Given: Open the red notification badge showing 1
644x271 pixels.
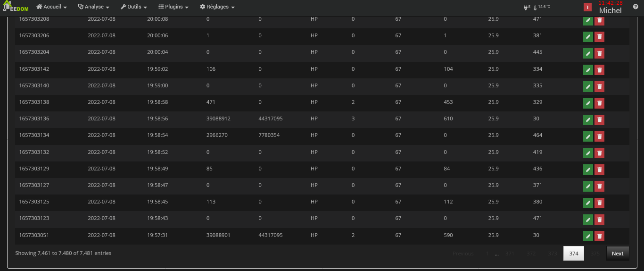Looking at the screenshot, I should pos(587,7).
